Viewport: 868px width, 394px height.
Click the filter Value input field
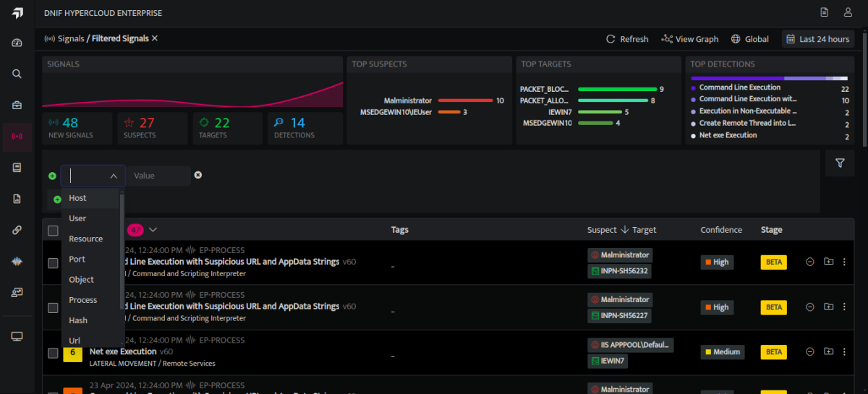[x=159, y=176]
